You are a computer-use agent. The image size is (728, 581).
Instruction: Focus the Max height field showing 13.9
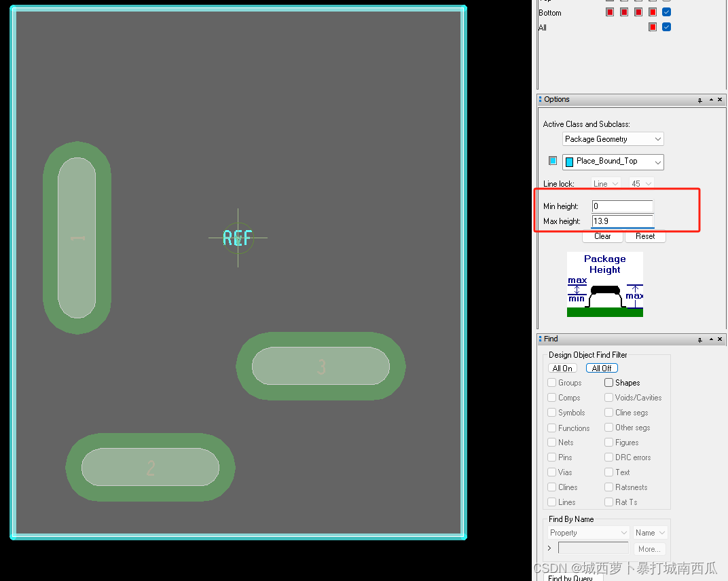pos(623,221)
